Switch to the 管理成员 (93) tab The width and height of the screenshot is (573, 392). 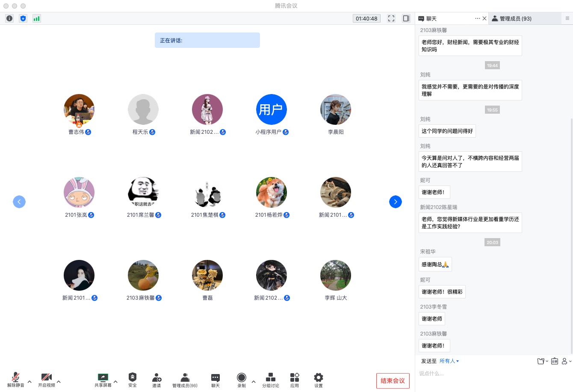[x=515, y=18]
